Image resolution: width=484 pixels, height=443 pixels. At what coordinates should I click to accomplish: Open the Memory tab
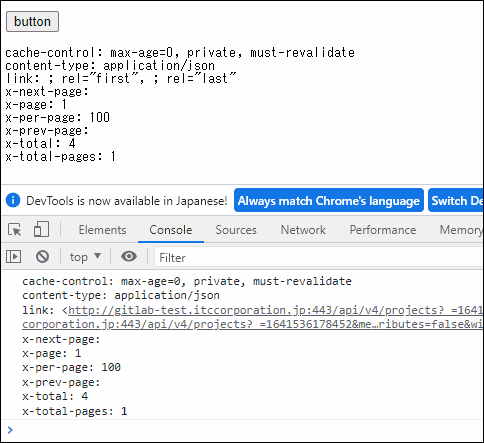(x=461, y=230)
